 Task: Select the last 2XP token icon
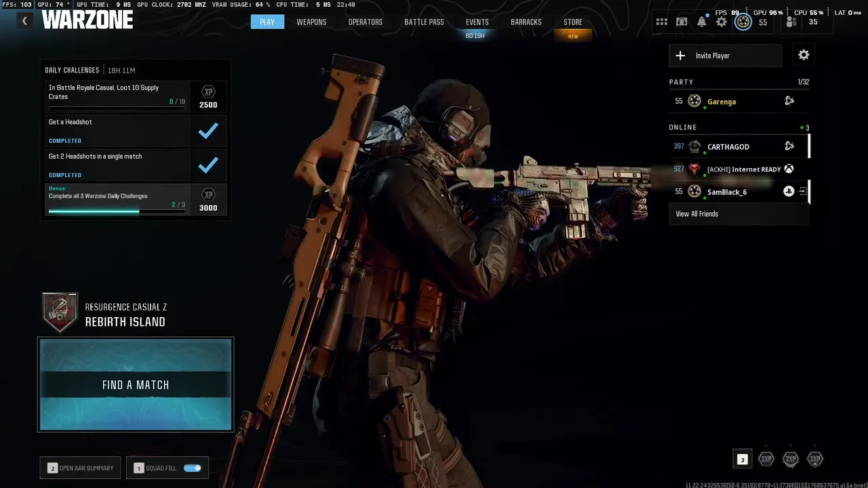815,459
